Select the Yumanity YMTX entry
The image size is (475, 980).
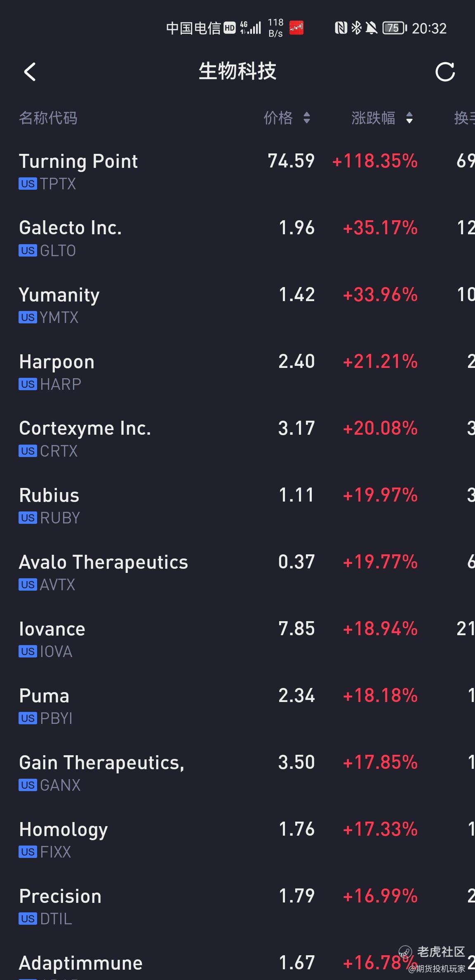coord(237,305)
